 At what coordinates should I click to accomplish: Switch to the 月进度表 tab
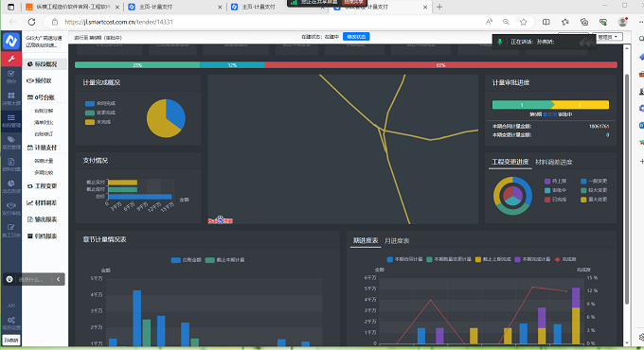pos(396,241)
